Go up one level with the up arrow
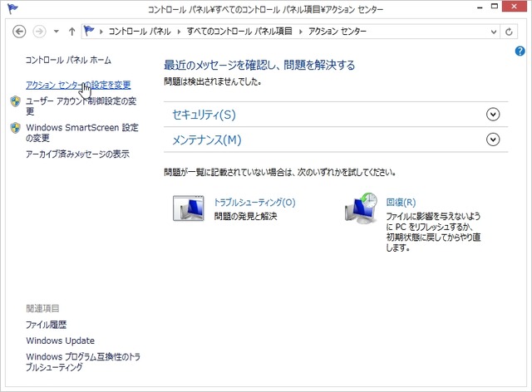Screen dimensions: 532x392 coord(71,32)
